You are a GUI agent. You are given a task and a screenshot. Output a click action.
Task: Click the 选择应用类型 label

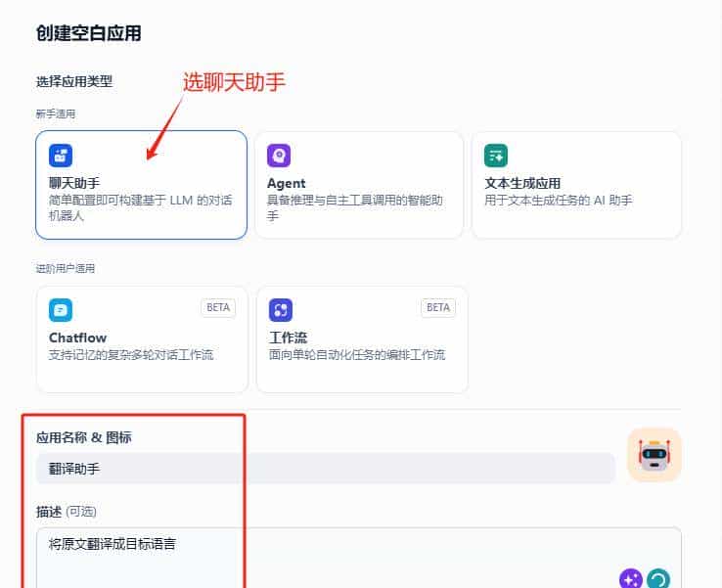74,81
